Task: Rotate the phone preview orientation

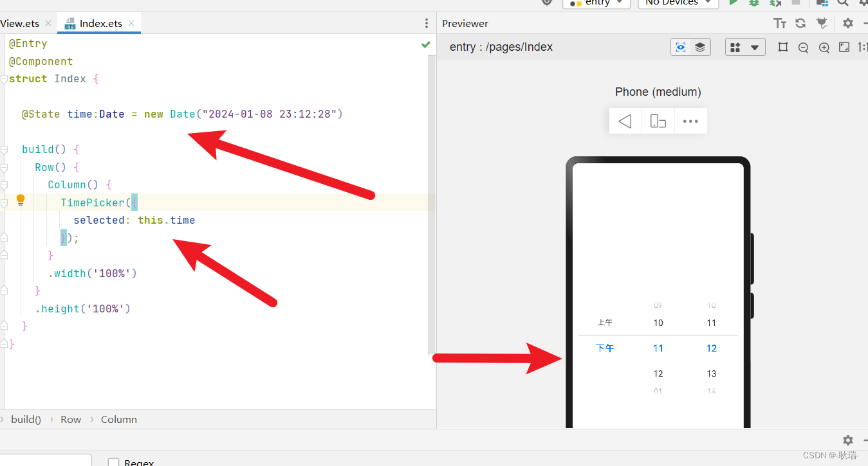Action: [x=658, y=121]
